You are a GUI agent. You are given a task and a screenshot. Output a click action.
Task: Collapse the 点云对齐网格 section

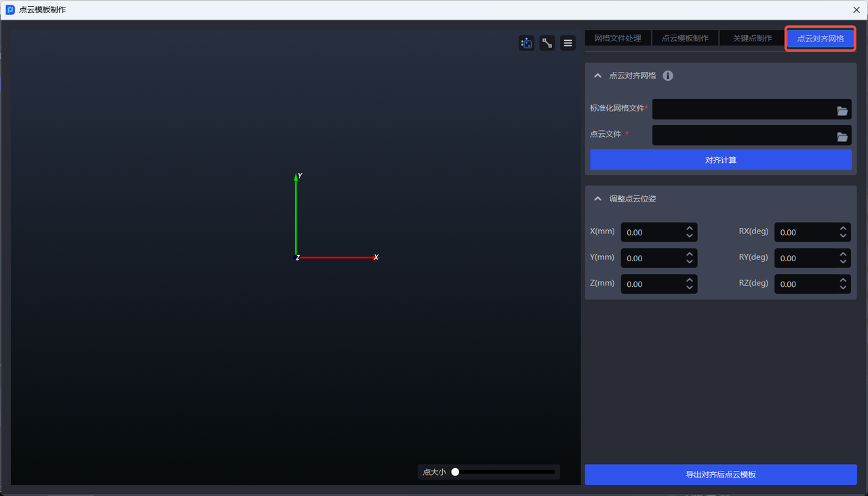coord(597,76)
